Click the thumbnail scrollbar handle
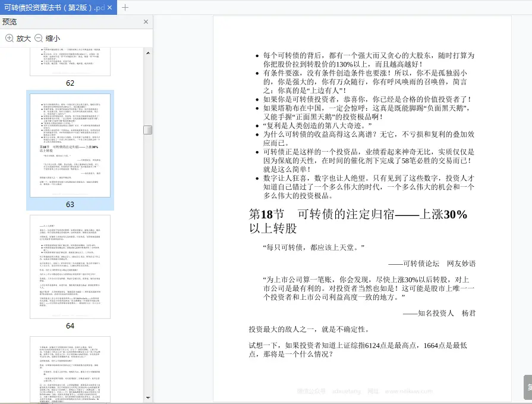Screen dimensions: 532x404 pos(148,130)
